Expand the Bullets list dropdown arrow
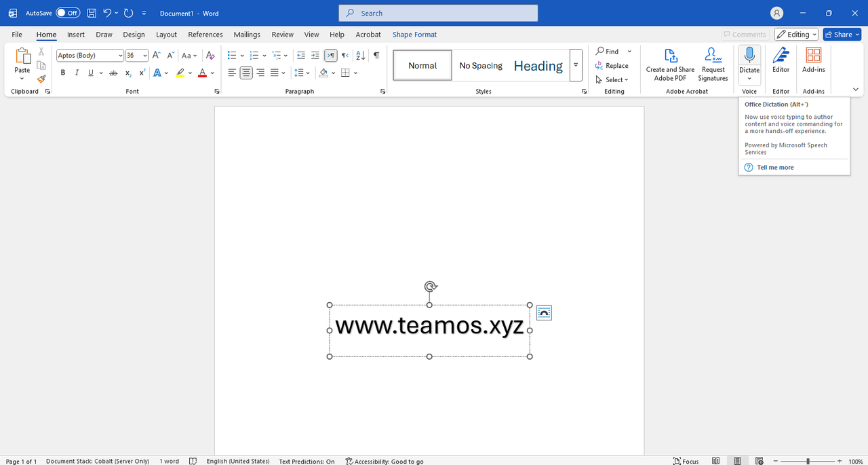This screenshot has height=465, width=868. tap(242, 56)
